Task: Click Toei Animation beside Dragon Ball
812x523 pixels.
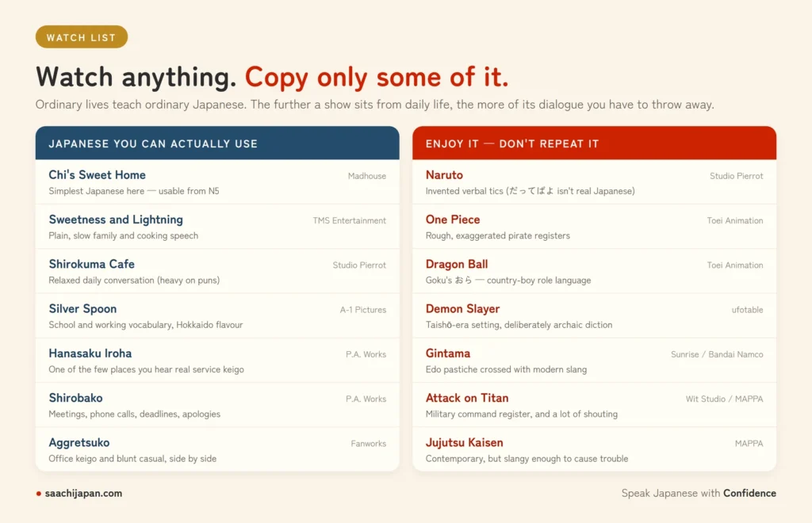Action: pyautogui.click(x=735, y=265)
